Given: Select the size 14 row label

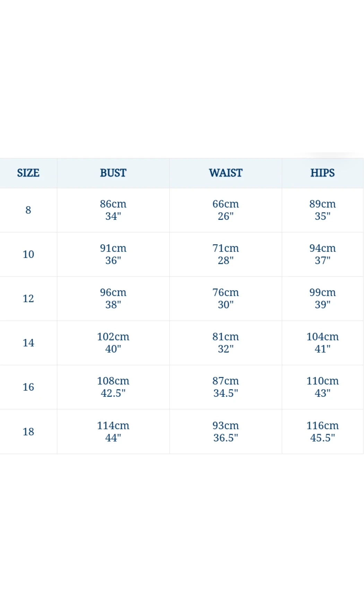Looking at the screenshot, I should (28, 343).
